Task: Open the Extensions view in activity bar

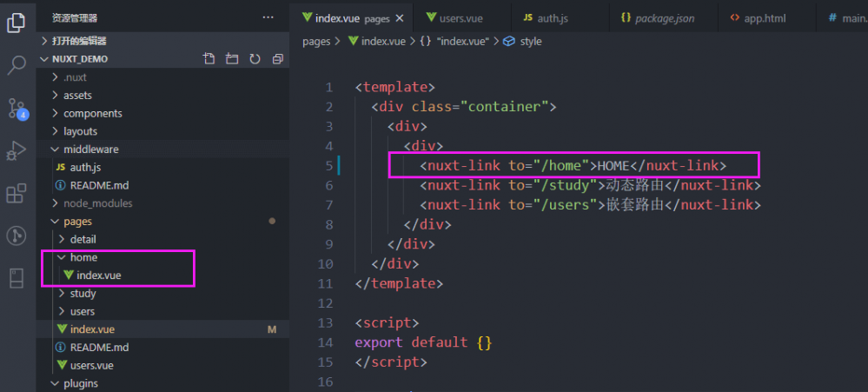Action: [17, 193]
